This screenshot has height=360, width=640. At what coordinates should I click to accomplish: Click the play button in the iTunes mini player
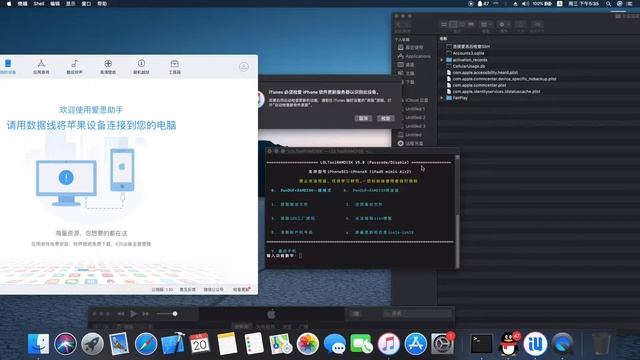pyautogui.click(x=133, y=313)
